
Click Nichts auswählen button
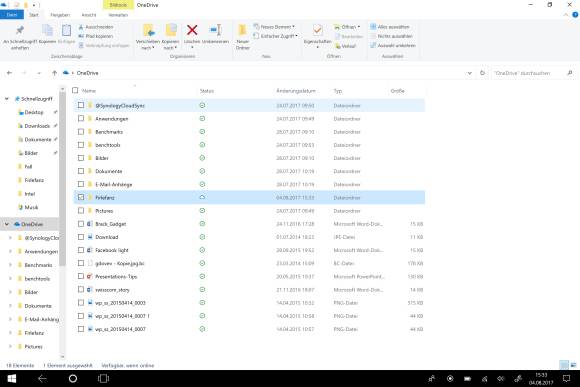click(x=391, y=36)
